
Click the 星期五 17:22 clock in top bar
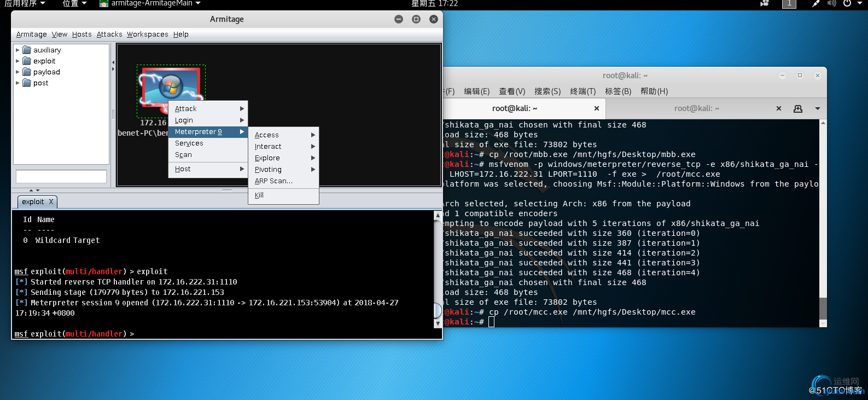point(435,3)
